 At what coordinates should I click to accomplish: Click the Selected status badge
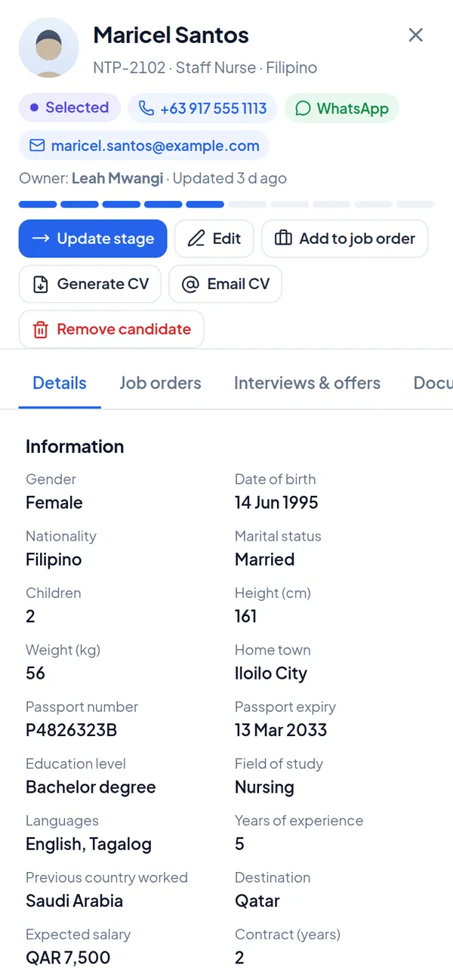[x=69, y=107]
